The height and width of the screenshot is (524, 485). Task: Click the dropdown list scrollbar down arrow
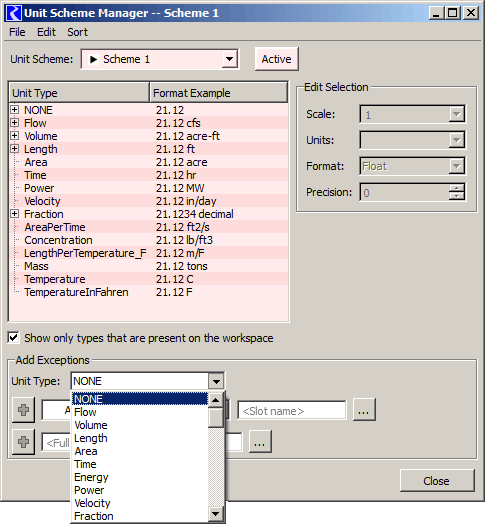point(216,514)
